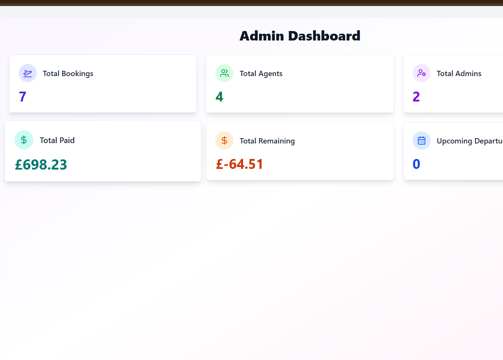
Task: Click the Total Agents people icon
Action: click(224, 73)
